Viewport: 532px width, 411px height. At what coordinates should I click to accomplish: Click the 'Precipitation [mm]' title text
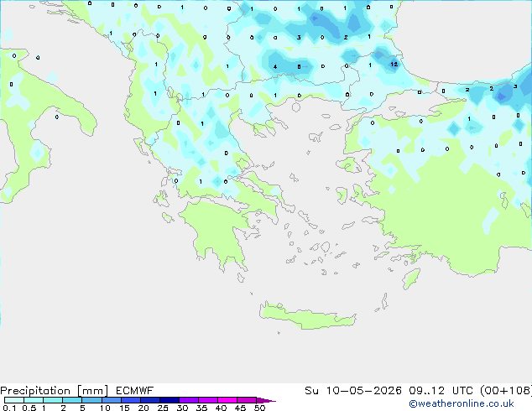(55, 391)
